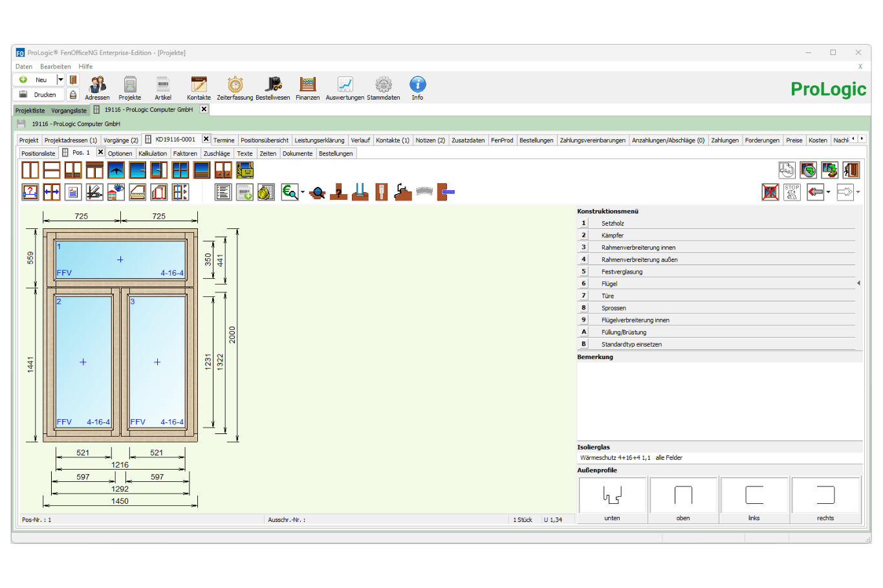Click the Drucken button
The image size is (883, 588).
38,94
